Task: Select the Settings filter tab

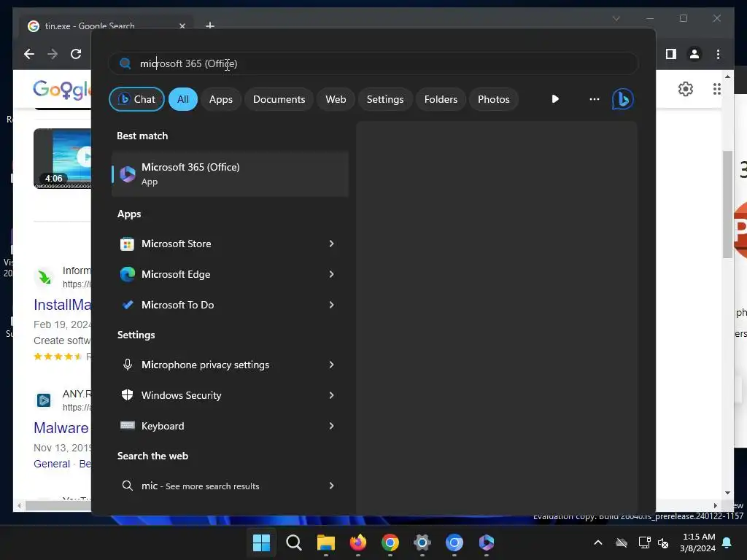Action: click(385, 99)
